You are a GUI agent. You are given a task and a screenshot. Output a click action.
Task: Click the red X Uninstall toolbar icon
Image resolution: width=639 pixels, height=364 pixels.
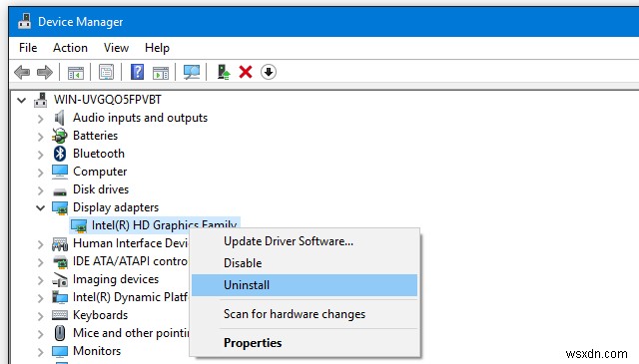246,72
